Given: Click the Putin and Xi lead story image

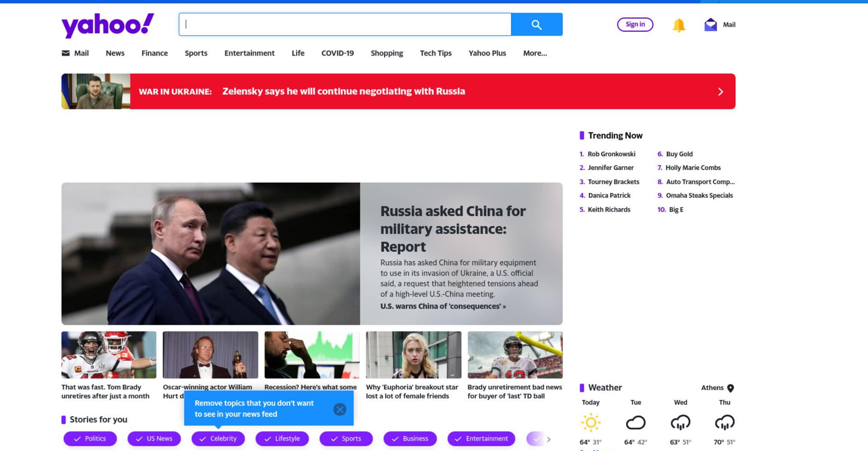Looking at the screenshot, I should (x=211, y=254).
